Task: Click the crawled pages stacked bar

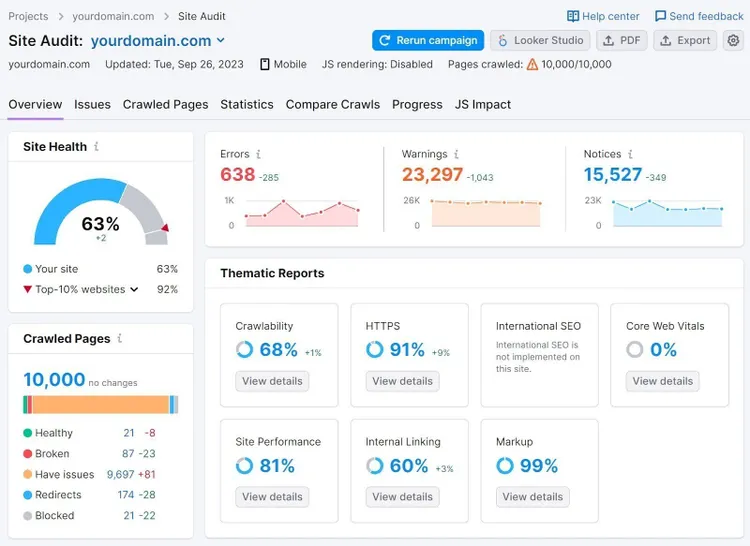Action: tap(100, 404)
